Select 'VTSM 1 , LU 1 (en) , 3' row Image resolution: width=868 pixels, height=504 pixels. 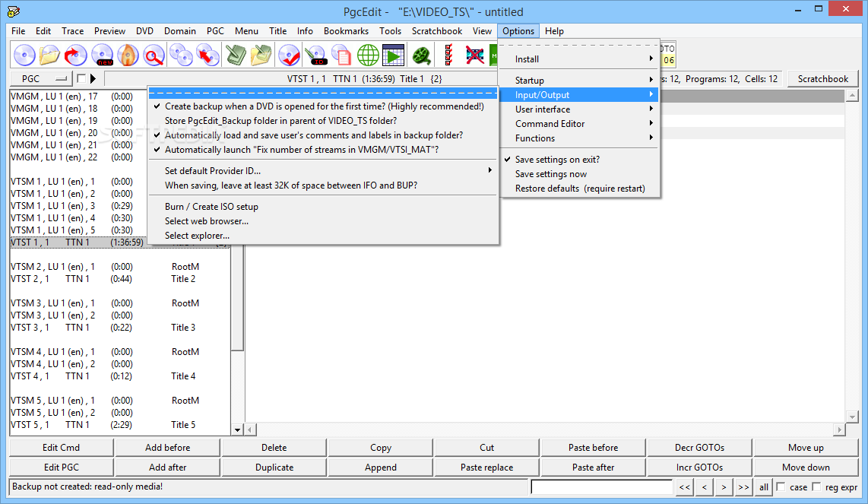coord(119,205)
